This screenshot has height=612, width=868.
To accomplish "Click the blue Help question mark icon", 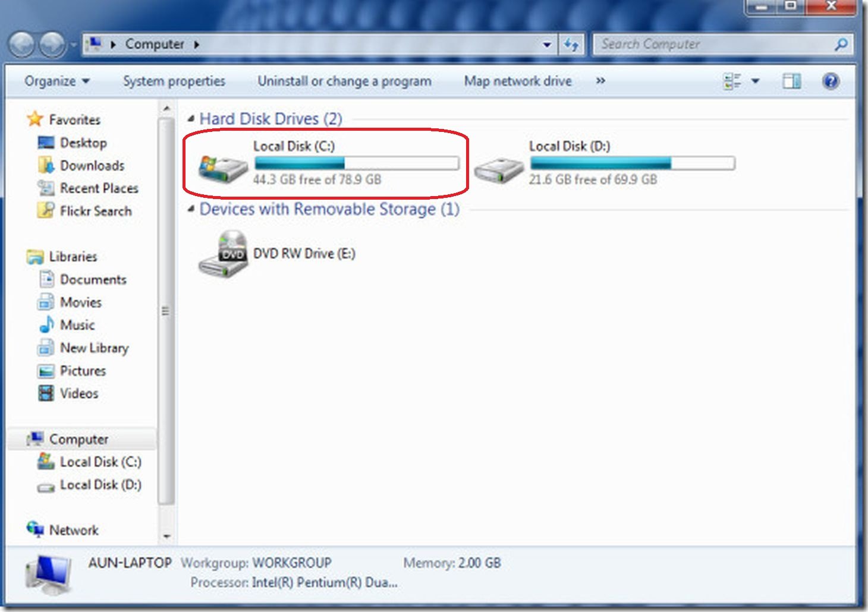I will coord(831,81).
